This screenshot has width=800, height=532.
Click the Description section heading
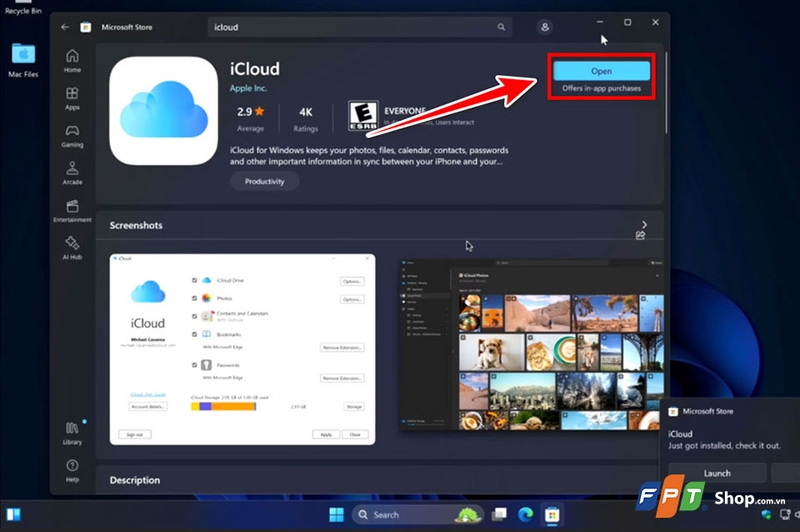135,480
